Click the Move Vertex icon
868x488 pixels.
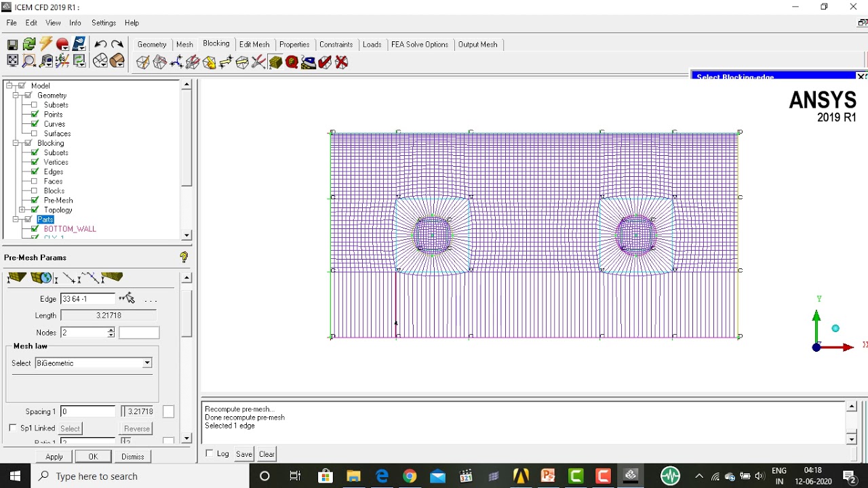tap(226, 62)
